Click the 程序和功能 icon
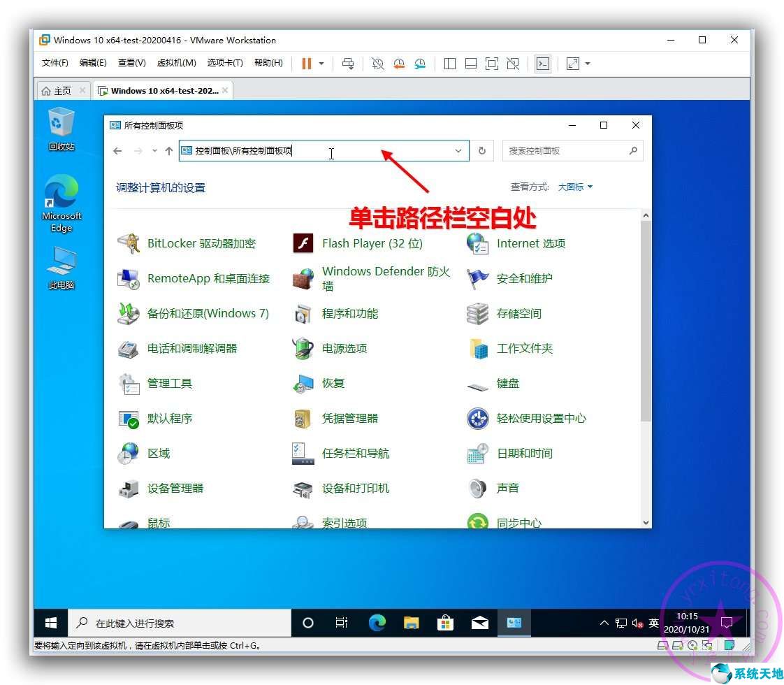The image size is (784, 685). pyautogui.click(x=303, y=314)
